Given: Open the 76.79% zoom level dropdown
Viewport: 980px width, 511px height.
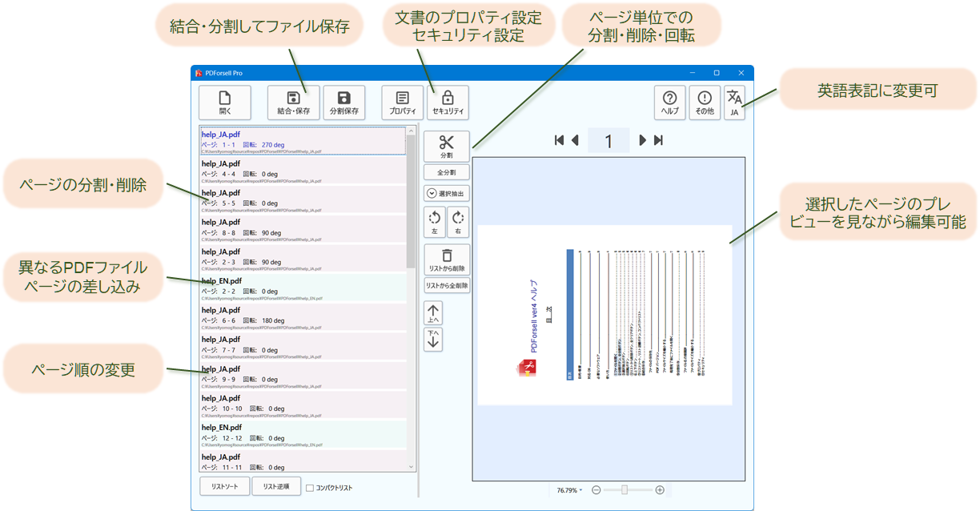Looking at the screenshot, I should tap(570, 490).
